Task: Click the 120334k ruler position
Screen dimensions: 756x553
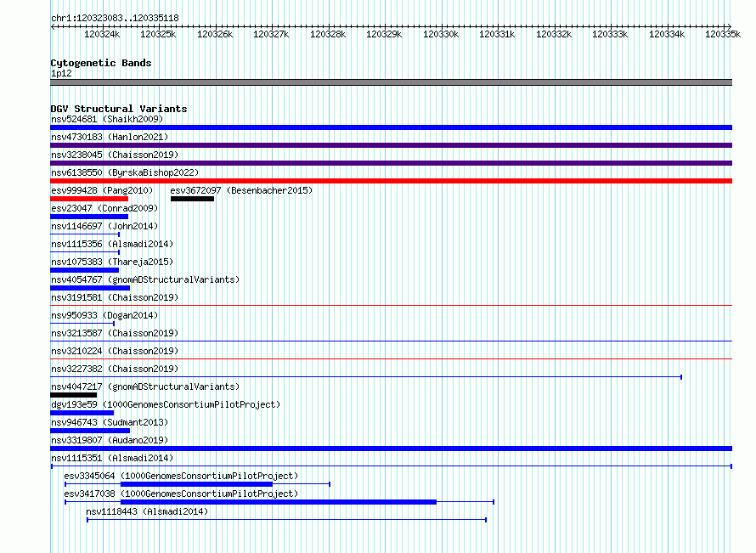Action: tap(667, 34)
